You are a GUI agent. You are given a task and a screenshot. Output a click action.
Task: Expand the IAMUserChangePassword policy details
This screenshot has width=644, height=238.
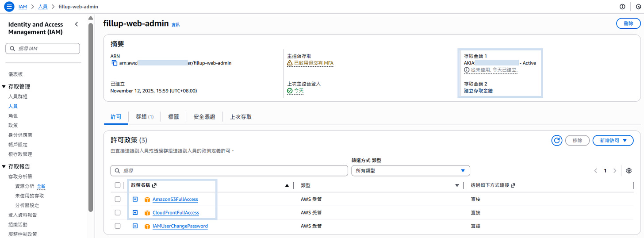[x=135, y=226]
